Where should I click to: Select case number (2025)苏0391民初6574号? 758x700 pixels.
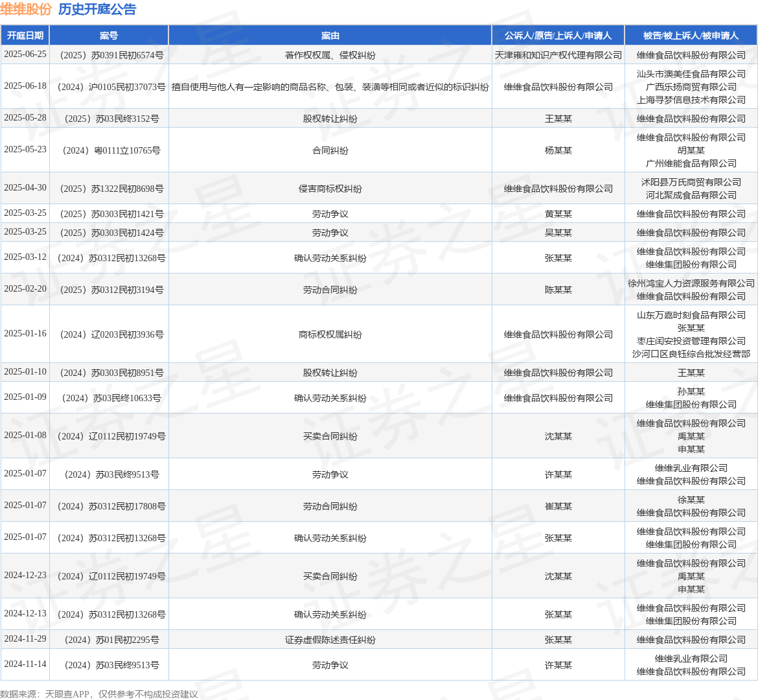(109, 55)
